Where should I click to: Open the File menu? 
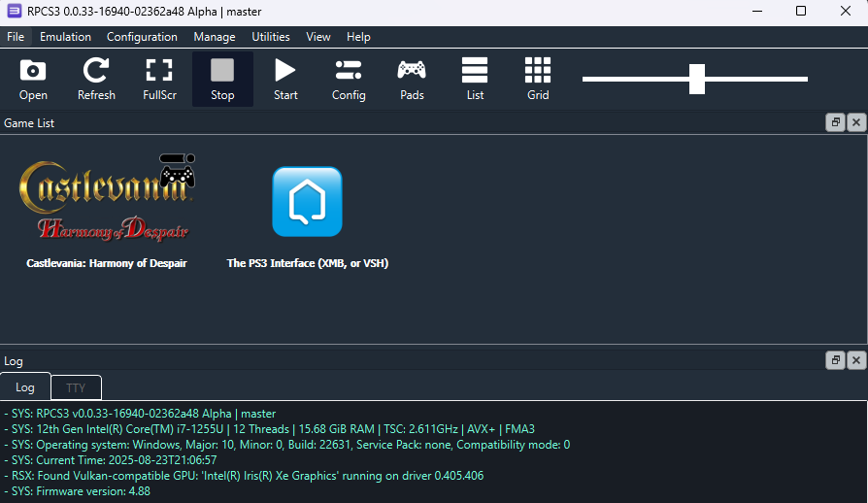(16, 37)
